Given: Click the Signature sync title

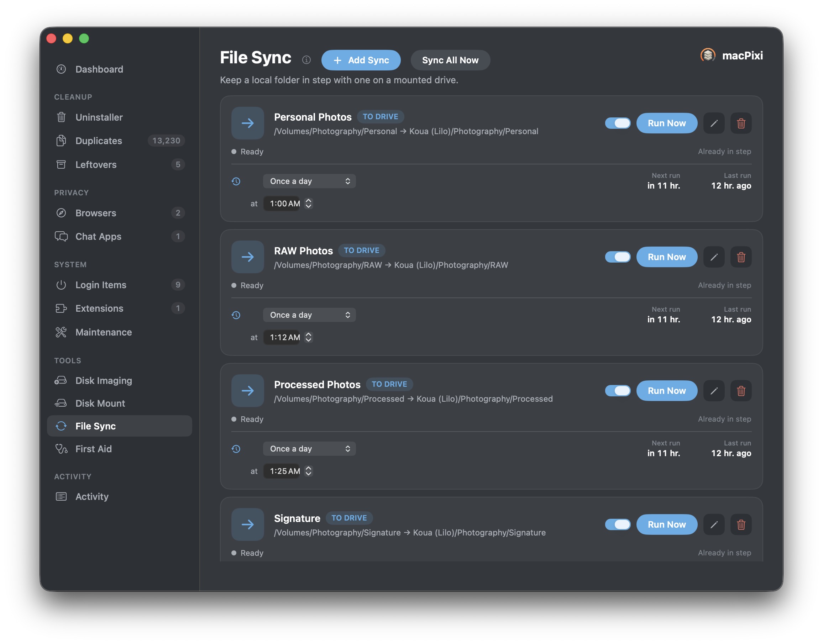Looking at the screenshot, I should (297, 518).
